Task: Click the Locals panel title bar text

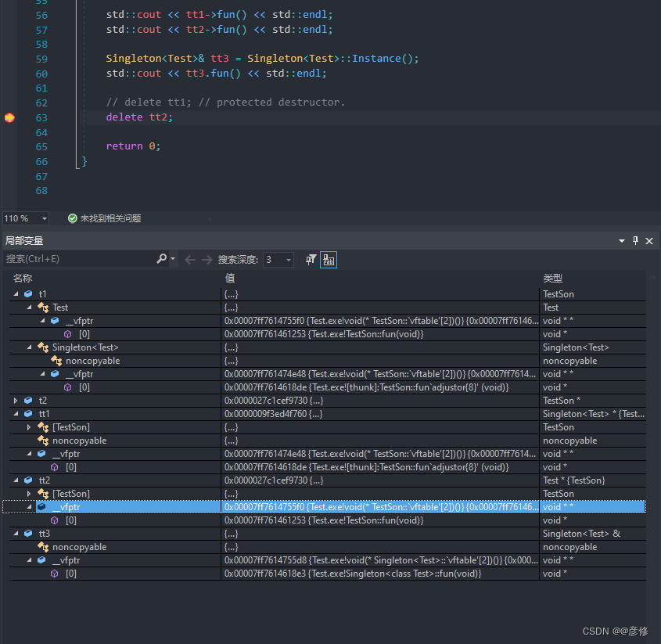Action: tap(24, 241)
